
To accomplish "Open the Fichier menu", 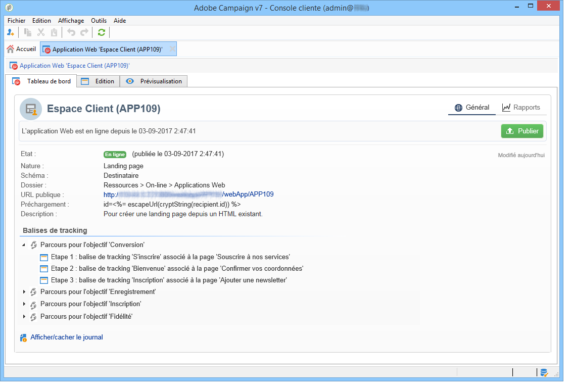I will pos(17,21).
